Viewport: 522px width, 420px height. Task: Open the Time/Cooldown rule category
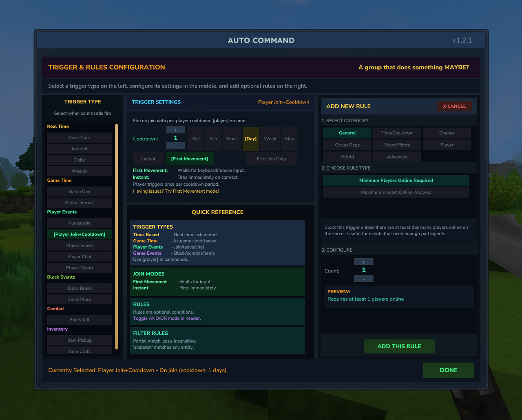coord(397,133)
